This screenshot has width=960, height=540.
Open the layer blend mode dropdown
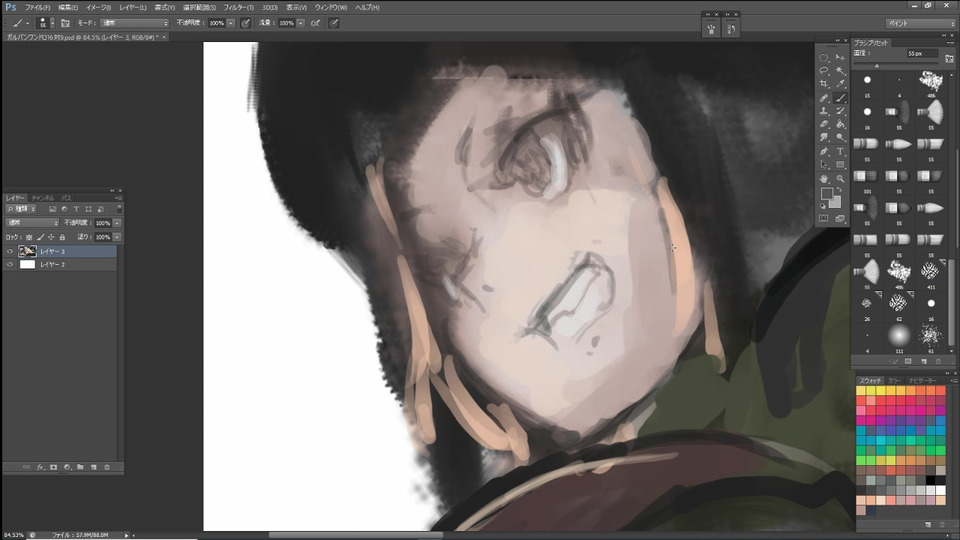(32, 223)
